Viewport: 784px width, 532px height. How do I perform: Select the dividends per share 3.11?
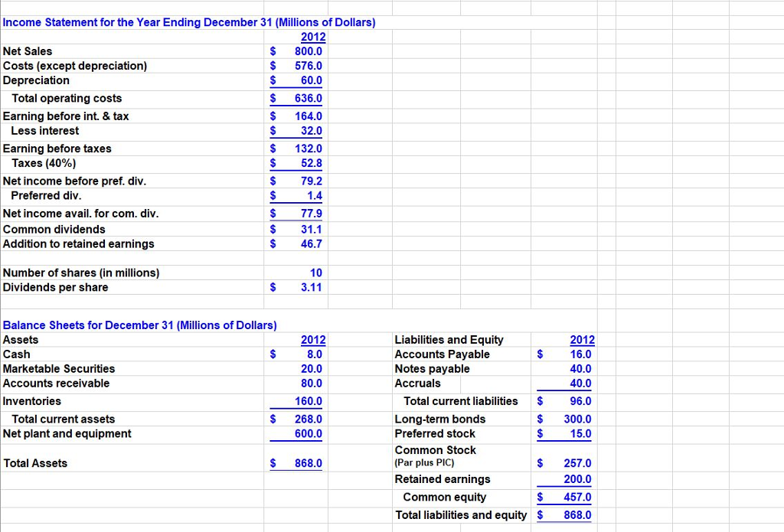point(311,287)
